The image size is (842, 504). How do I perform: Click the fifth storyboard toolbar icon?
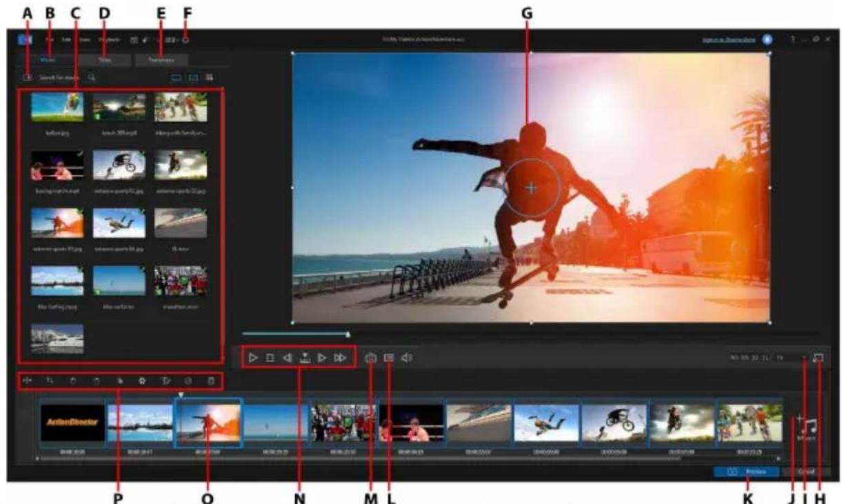[x=119, y=380]
